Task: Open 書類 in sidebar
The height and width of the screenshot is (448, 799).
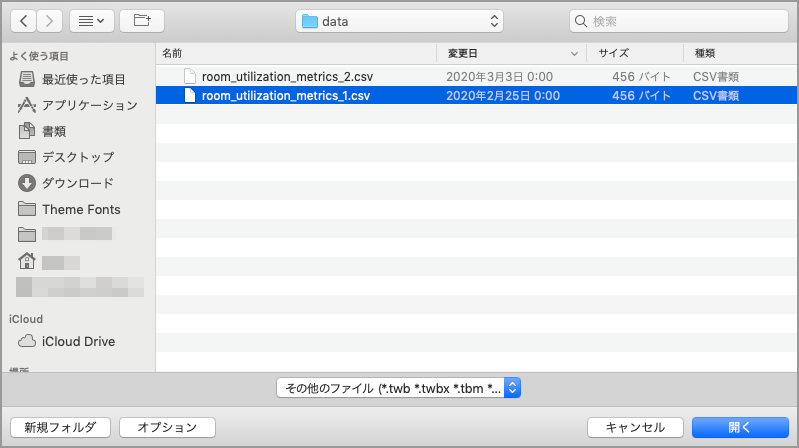Action: tap(54, 131)
